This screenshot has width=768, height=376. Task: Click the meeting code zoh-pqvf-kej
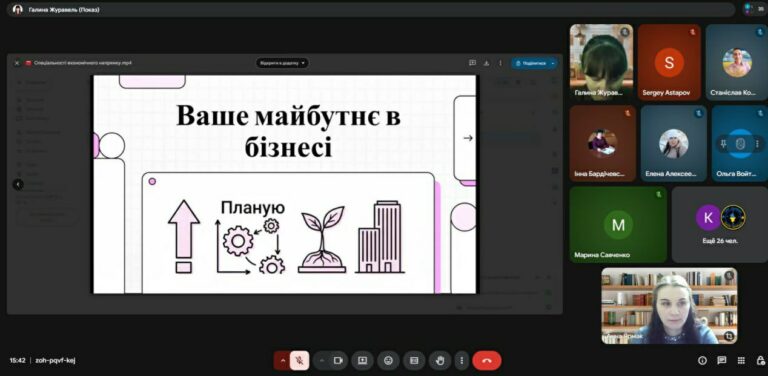pos(55,360)
